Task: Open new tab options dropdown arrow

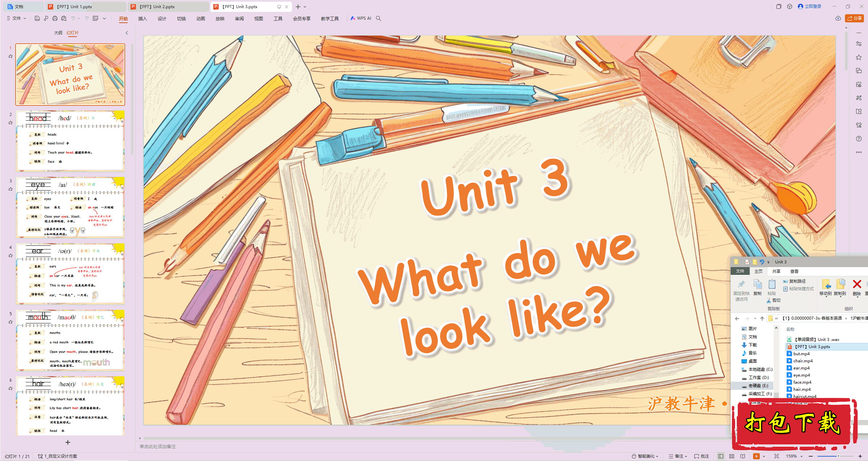Action: point(305,7)
